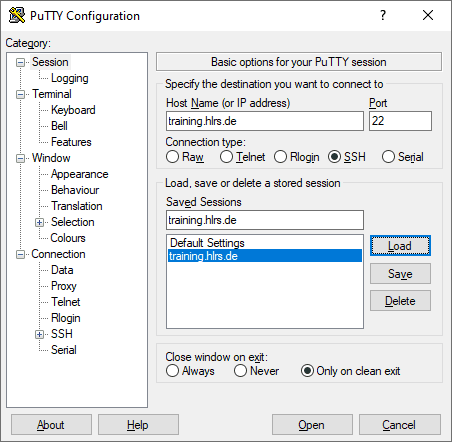Delete the selected saved session
The image size is (452, 442).
[400, 301]
